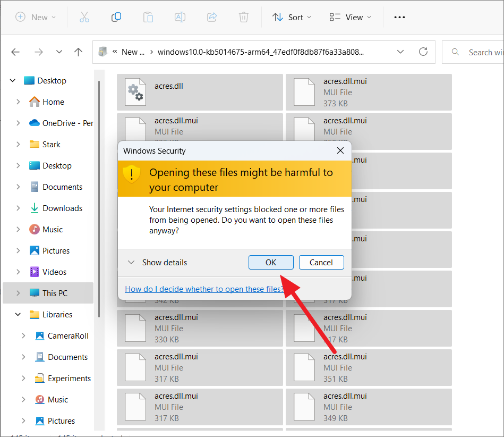Select Documents under Libraries in sidebar
The height and width of the screenshot is (437, 504).
click(67, 357)
